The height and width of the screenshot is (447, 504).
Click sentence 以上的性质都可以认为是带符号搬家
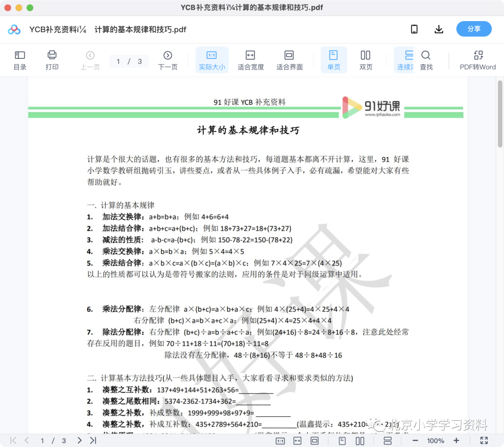tap(225, 275)
